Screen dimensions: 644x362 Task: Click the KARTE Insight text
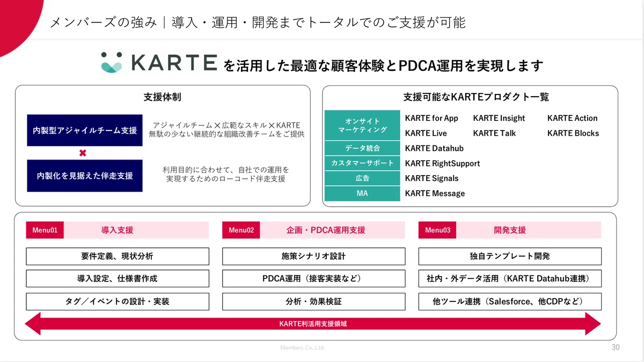(x=499, y=118)
